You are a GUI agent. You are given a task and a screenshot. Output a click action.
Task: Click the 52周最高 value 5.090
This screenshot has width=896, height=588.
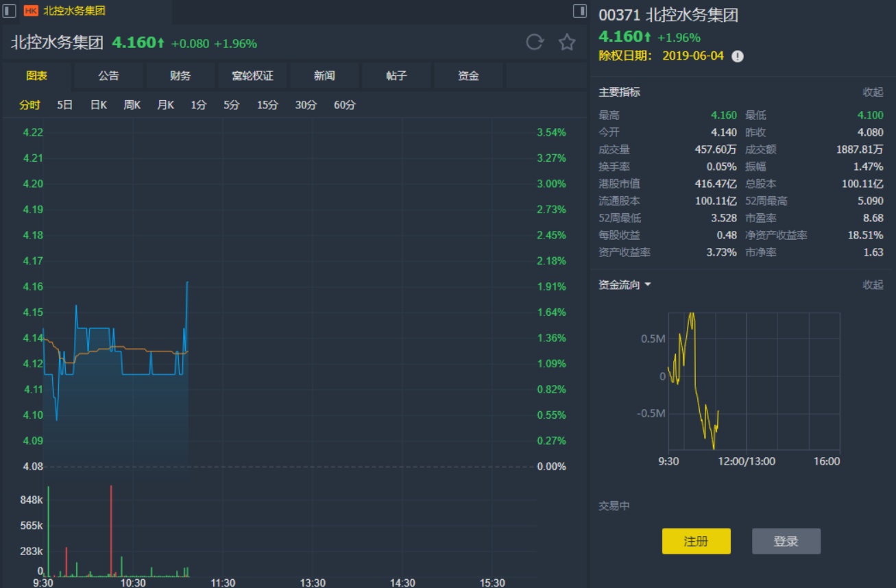pyautogui.click(x=870, y=201)
